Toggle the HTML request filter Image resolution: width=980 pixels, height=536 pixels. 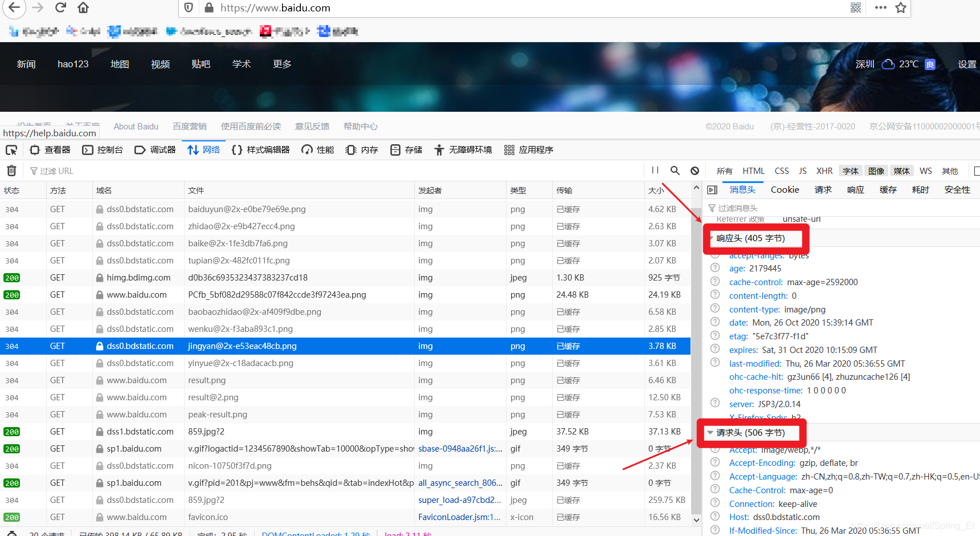coord(753,171)
